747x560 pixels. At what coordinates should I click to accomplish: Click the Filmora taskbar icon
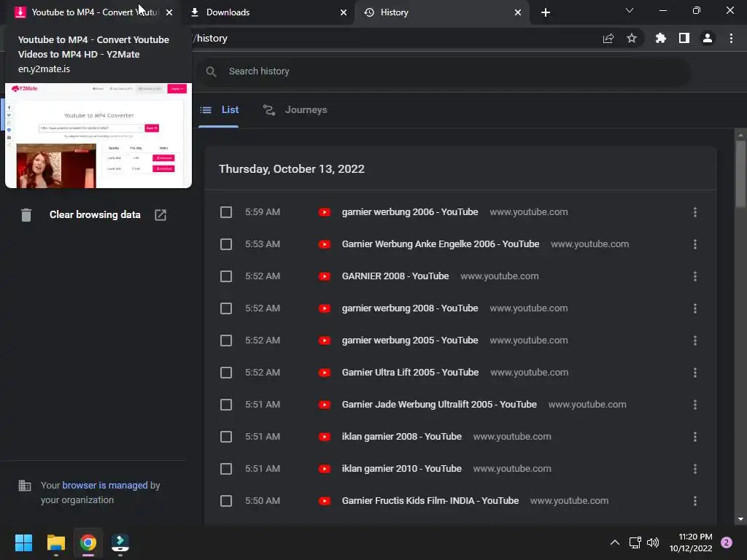120,542
